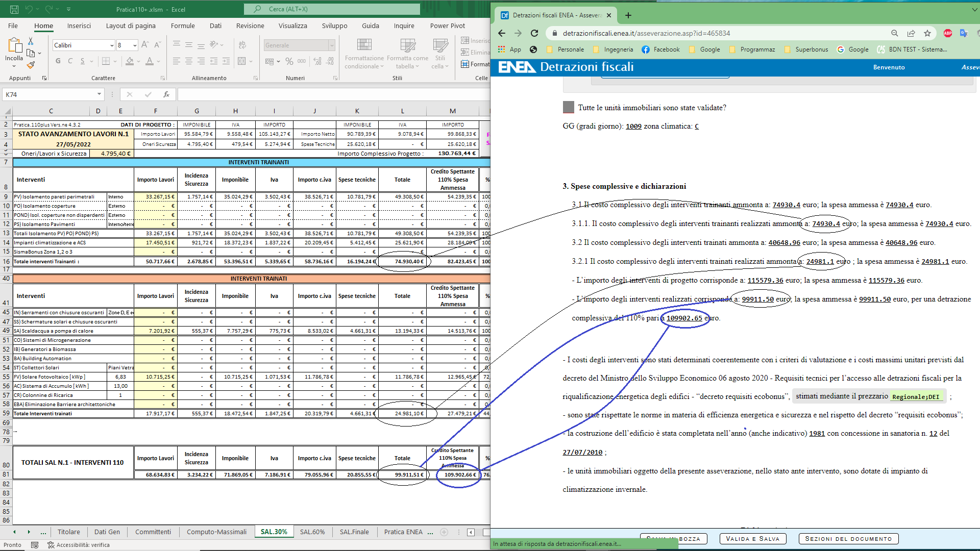Screen dimensions: 980x551
Task: Open the Generale number format dropdown
Action: [332, 45]
